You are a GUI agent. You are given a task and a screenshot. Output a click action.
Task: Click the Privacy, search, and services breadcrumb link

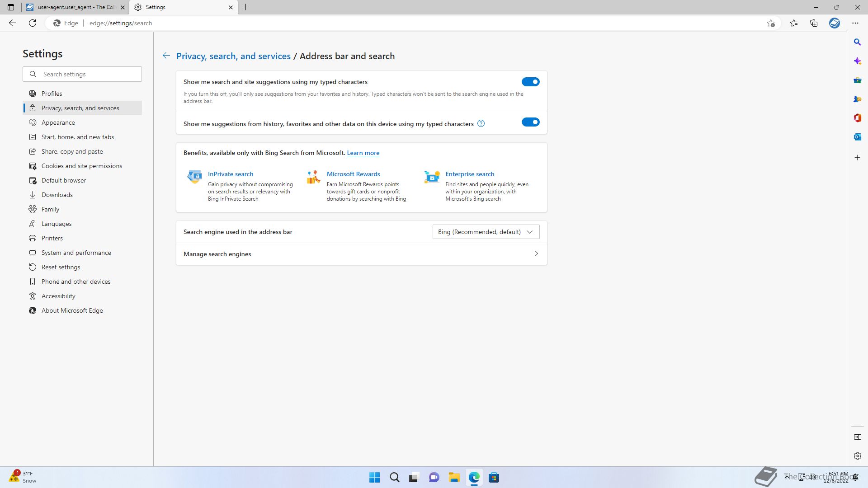point(233,56)
